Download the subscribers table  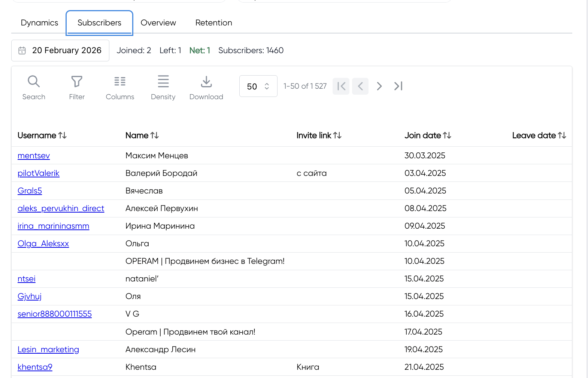(206, 88)
